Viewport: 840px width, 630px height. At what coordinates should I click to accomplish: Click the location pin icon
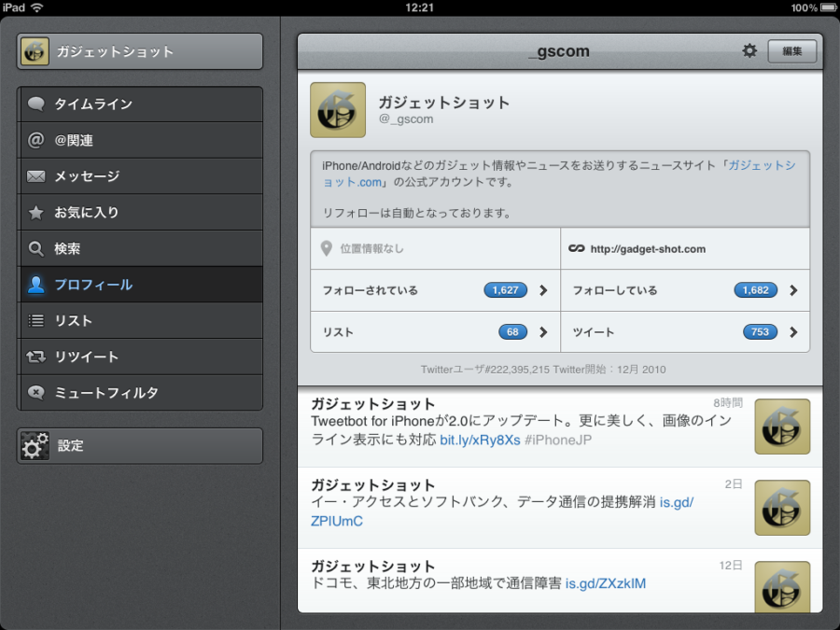(327, 248)
